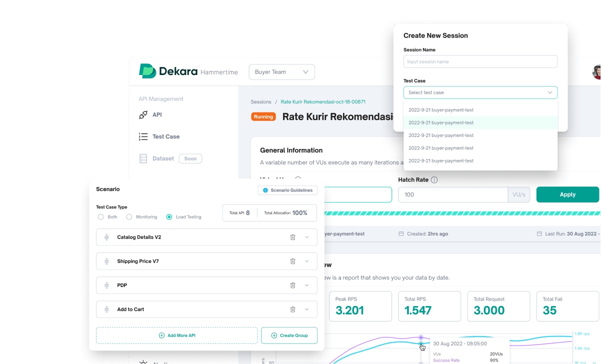Expand the Shipping Price V7 row
Image resolution: width=601 pixels, height=364 pixels.
pos(307,261)
